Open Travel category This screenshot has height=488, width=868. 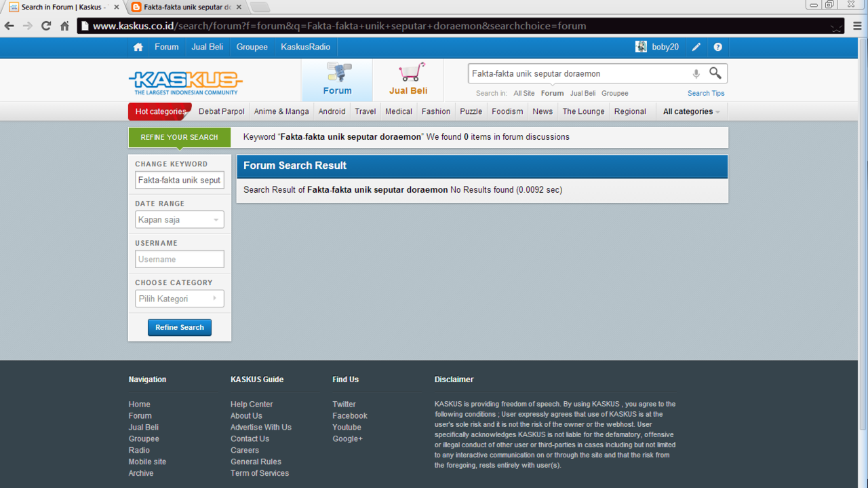point(366,111)
